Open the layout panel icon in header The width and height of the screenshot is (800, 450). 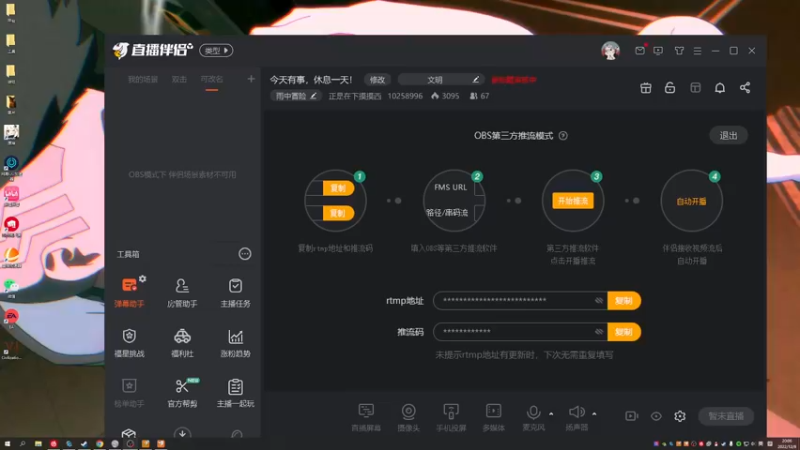click(695, 88)
